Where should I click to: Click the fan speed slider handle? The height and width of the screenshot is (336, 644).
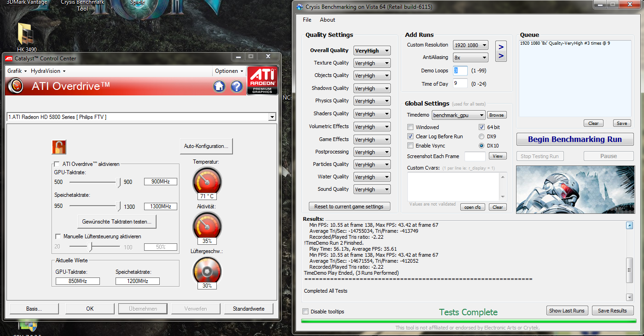pos(91,248)
